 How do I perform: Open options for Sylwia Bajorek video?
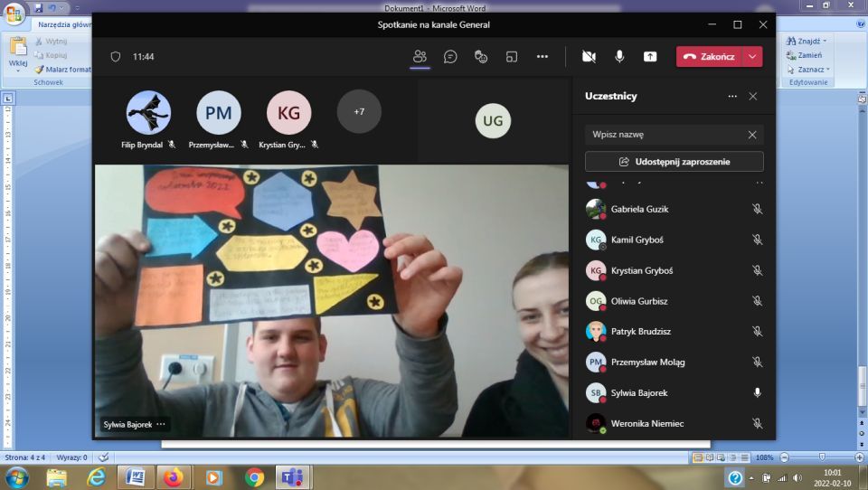coord(161,424)
